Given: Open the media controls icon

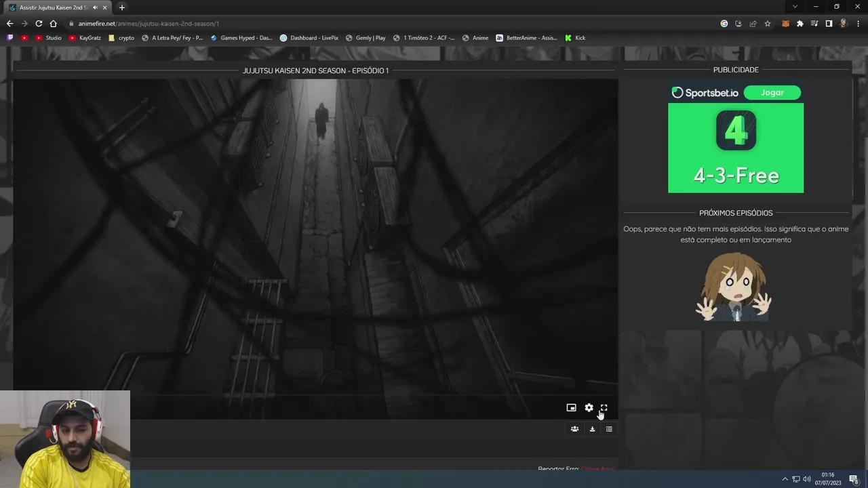Looking at the screenshot, I should point(814,24).
